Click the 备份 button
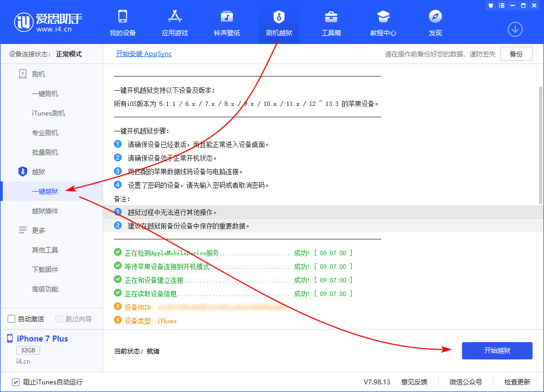 click(x=516, y=54)
